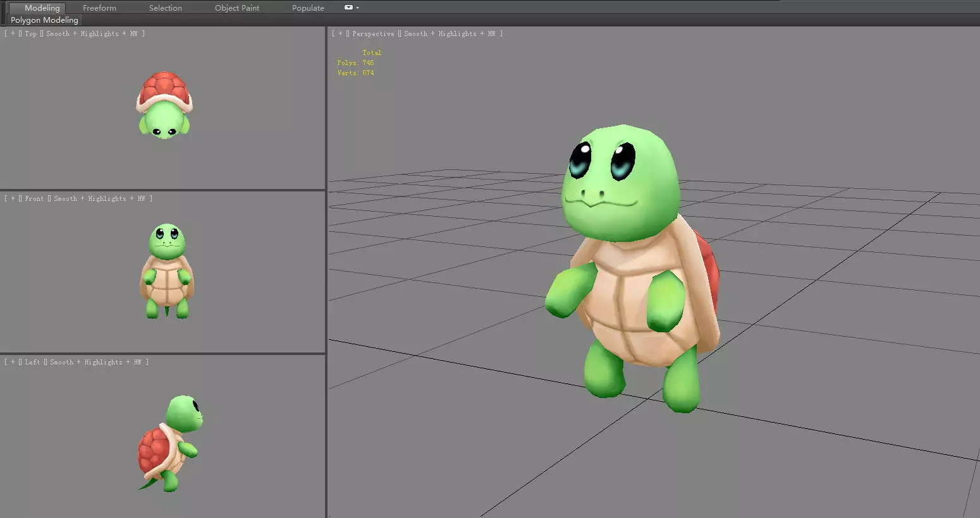Viewport: 980px width, 518px height.
Task: Expand the Polygon Modeling panel
Action: click(44, 20)
